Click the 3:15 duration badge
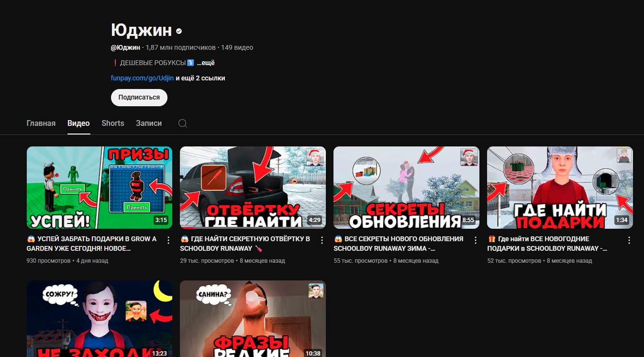This screenshot has width=644, height=357. pyautogui.click(x=161, y=221)
